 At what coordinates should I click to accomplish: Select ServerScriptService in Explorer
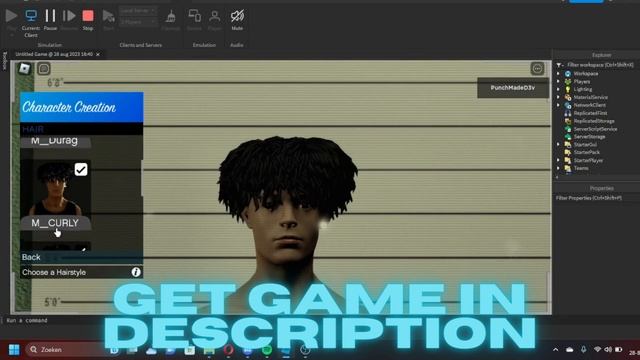[x=595, y=129]
